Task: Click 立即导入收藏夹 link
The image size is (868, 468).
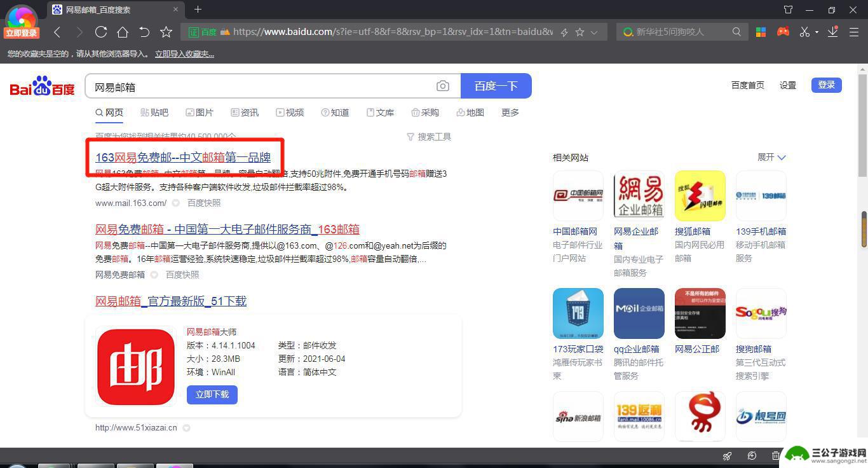Action: tap(184, 54)
